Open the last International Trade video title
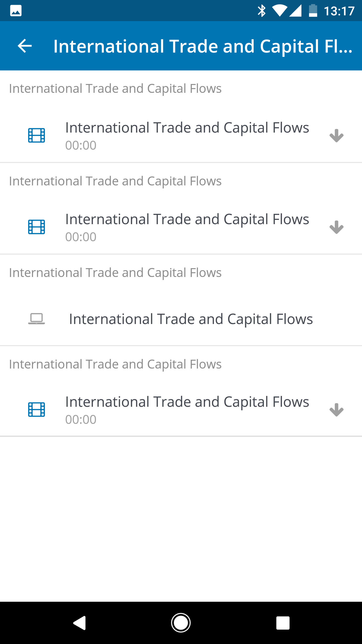The height and width of the screenshot is (644, 362). tap(187, 402)
